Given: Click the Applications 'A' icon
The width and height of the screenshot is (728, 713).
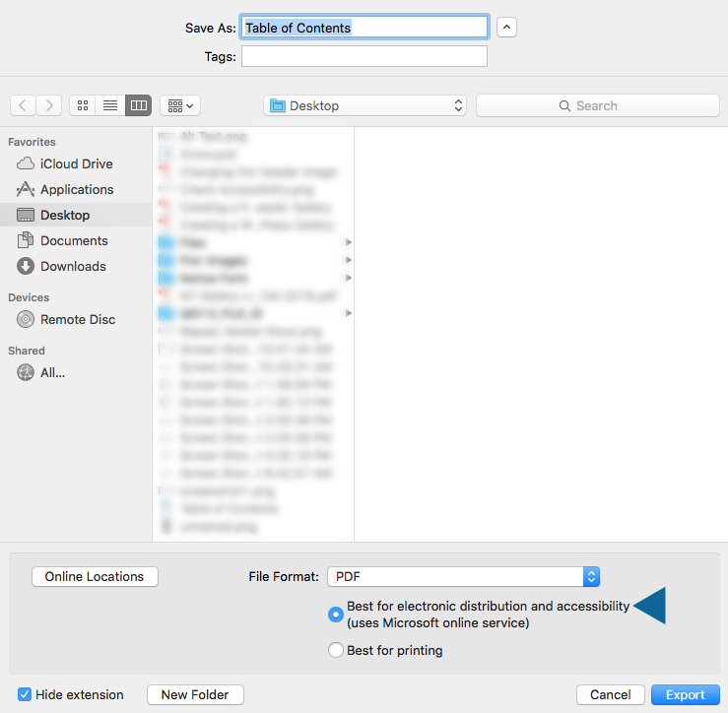Looking at the screenshot, I should click(26, 189).
